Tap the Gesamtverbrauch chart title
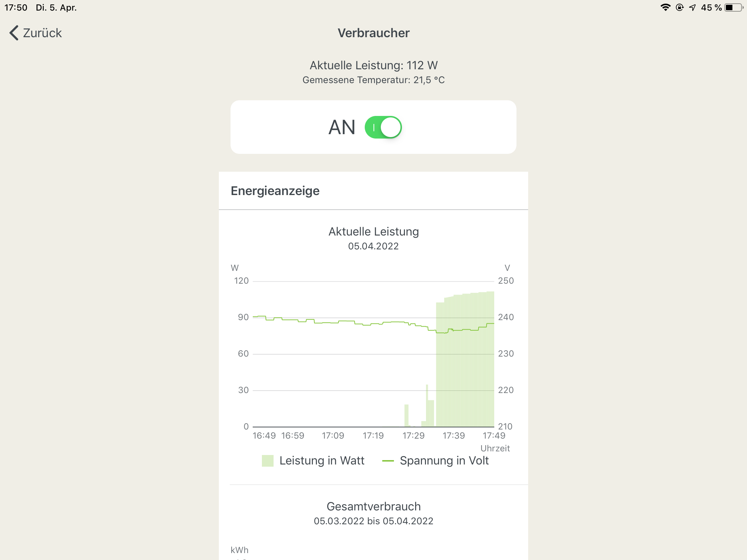The image size is (747, 560). coord(373,506)
